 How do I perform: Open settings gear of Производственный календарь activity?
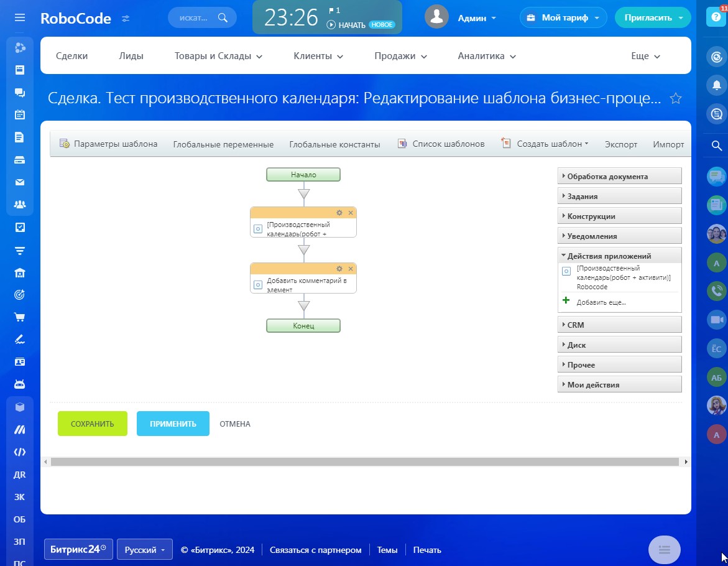point(339,213)
